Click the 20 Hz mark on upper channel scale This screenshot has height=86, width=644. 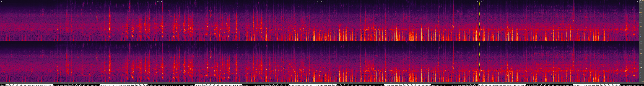(x=641, y=37)
